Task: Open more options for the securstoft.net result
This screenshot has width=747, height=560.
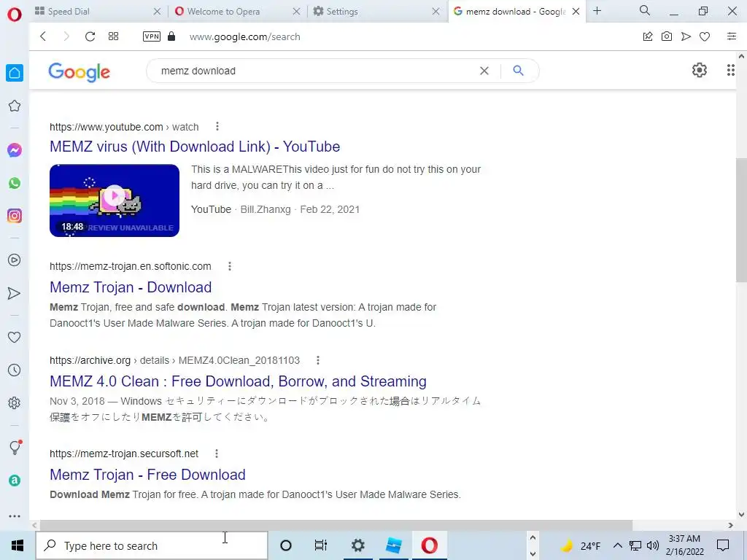Action: [x=217, y=454]
